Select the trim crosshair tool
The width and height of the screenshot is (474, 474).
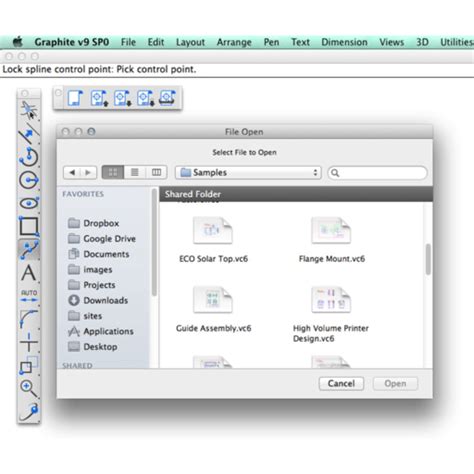[29, 342]
